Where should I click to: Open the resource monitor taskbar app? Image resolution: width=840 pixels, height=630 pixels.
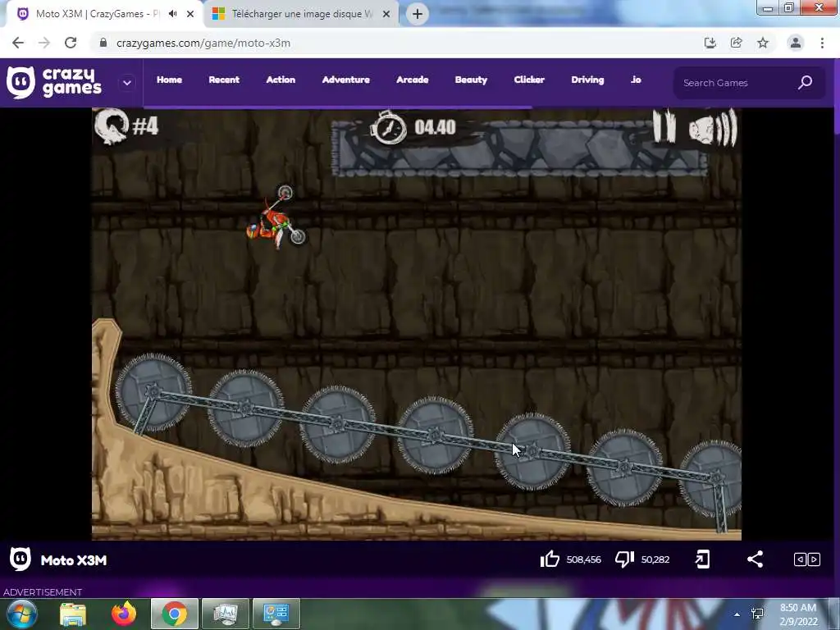point(226,614)
